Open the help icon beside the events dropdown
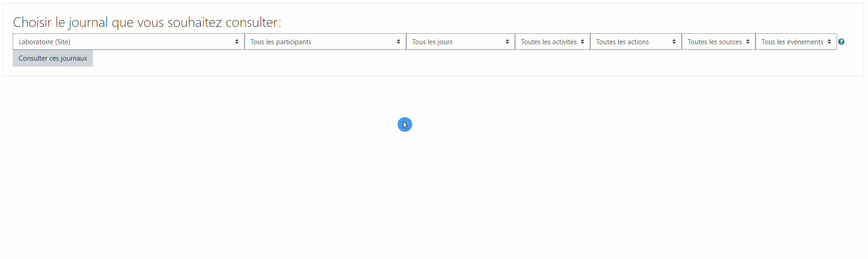This screenshot has width=868, height=259. tap(841, 41)
